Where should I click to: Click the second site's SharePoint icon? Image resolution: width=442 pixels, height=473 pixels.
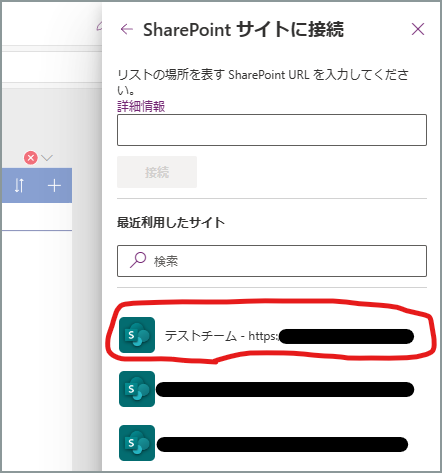[x=137, y=389]
